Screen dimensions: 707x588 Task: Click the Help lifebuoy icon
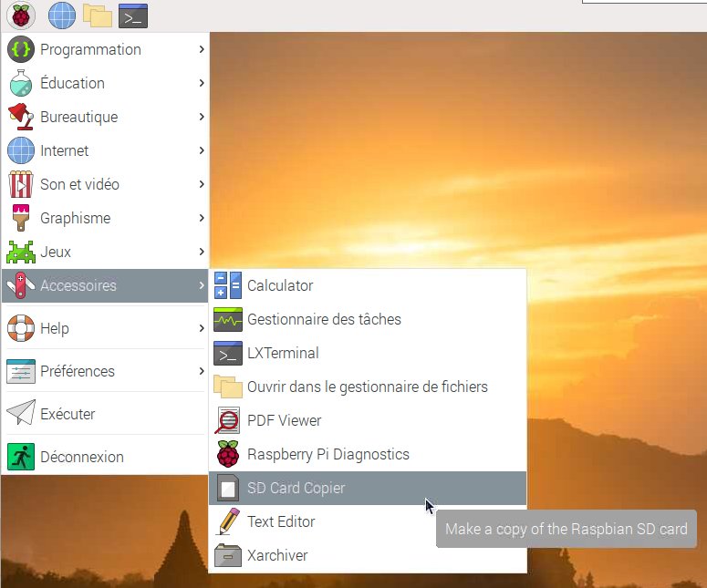click(x=21, y=328)
